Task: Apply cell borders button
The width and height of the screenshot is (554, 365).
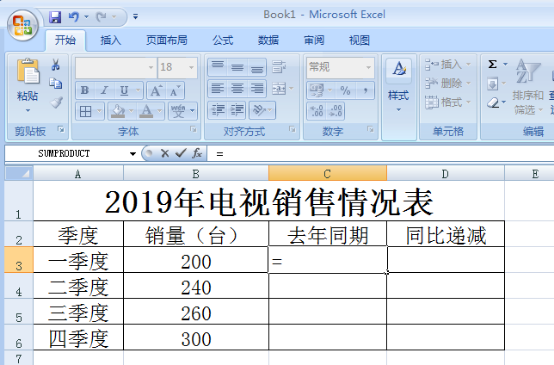Action: [x=86, y=111]
